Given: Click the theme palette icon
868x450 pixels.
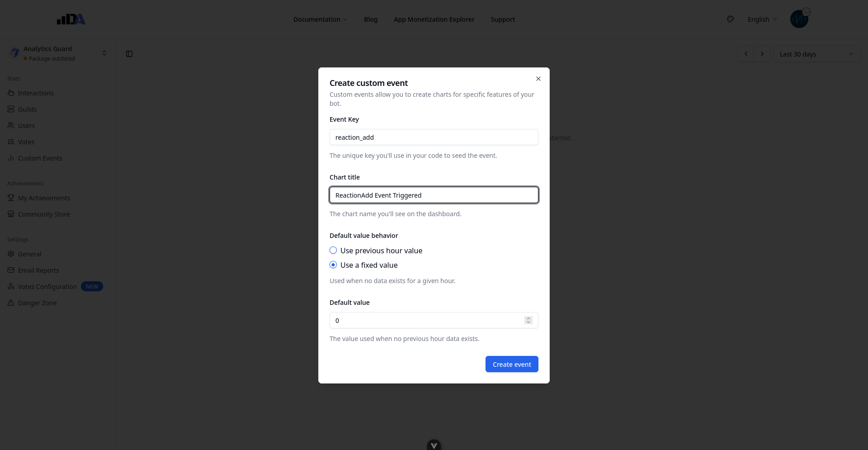Looking at the screenshot, I should [731, 19].
